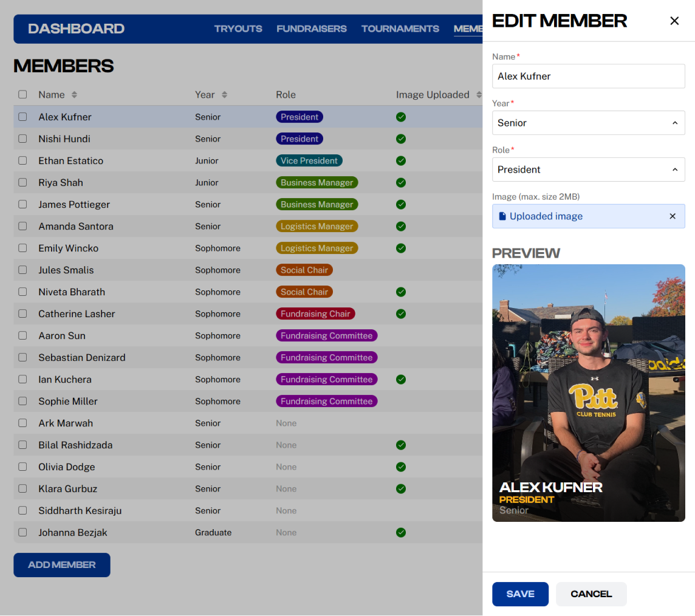Image resolution: width=695 pixels, height=616 pixels.
Task: Click Riya Shah's Business Manager badge
Action: [317, 183]
